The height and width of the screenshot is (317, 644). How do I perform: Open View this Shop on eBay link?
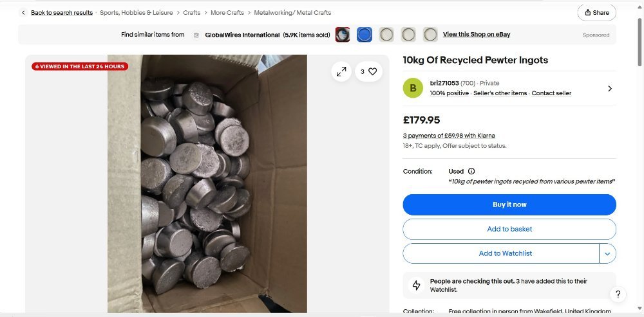tap(476, 35)
